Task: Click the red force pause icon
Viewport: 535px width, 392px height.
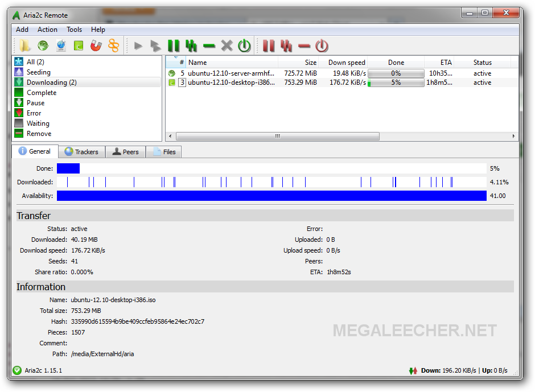Action: 269,46
